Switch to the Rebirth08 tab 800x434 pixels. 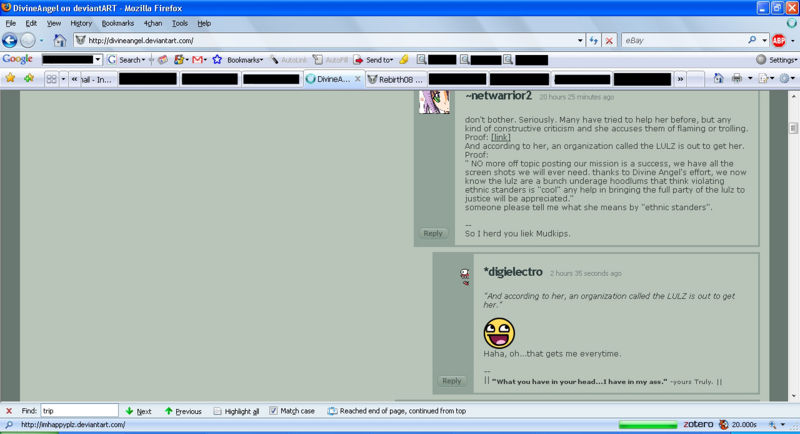(395, 79)
